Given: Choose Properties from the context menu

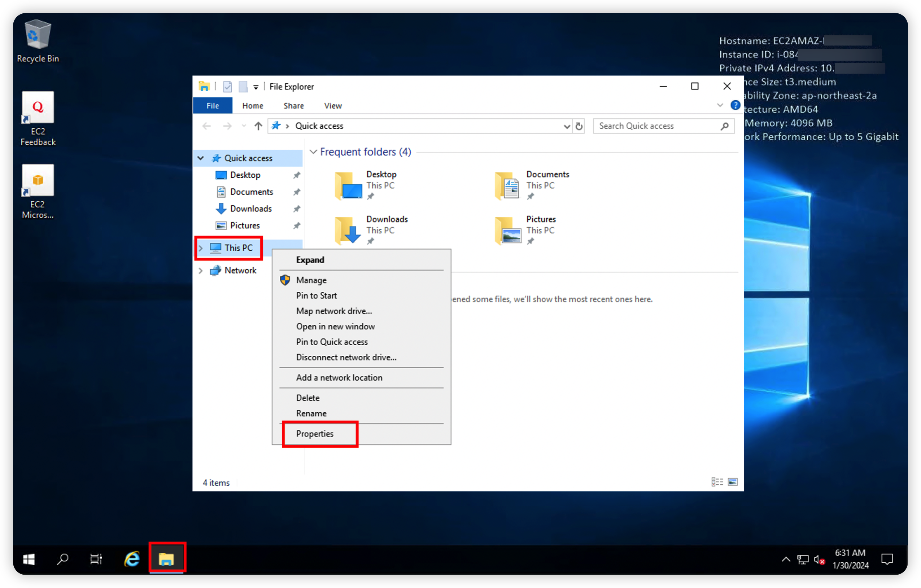Looking at the screenshot, I should point(315,434).
